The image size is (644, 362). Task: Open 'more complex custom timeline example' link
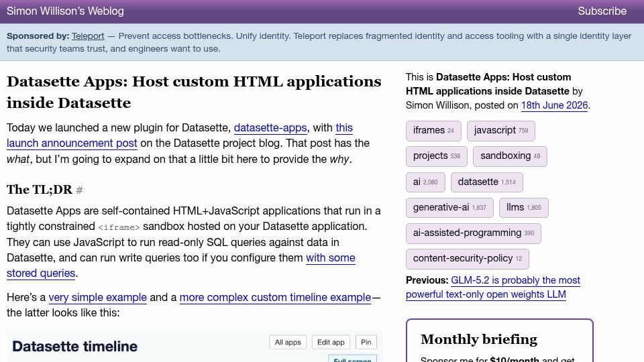275,297
